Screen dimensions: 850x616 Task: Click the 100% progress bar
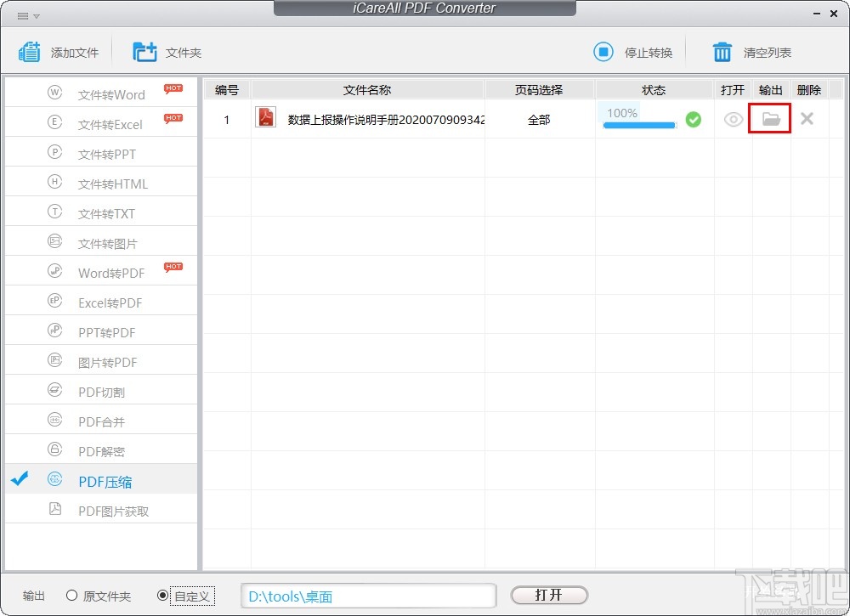click(x=639, y=125)
